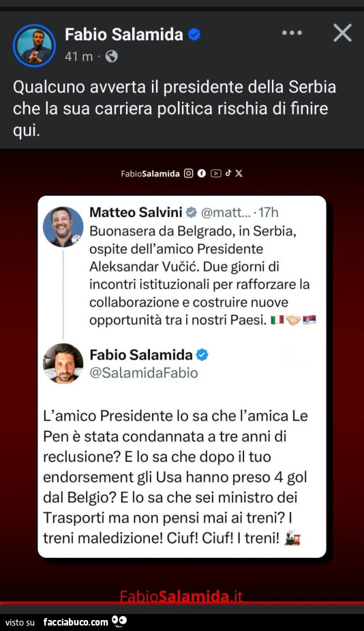Click the @SalamidaFabio handle
This screenshot has width=364, height=631.
click(144, 372)
